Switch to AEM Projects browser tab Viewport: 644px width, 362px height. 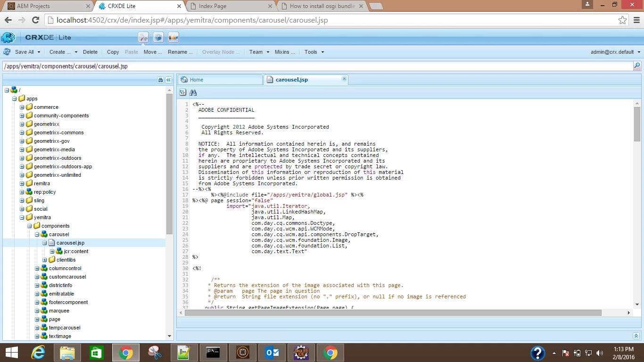47,6
